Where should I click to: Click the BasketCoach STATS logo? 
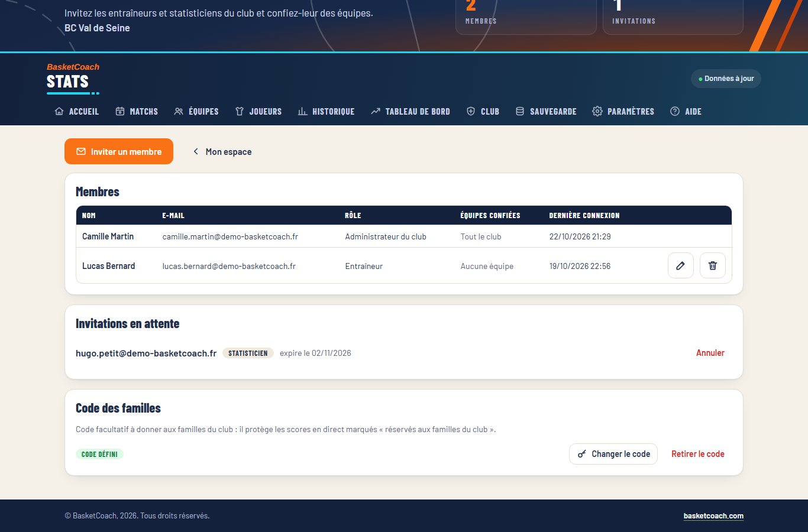[x=73, y=78]
